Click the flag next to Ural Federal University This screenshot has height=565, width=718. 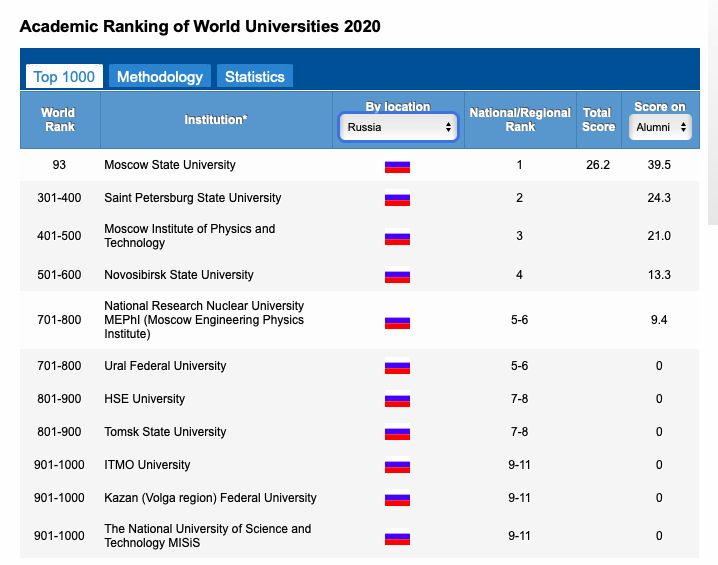tap(397, 366)
